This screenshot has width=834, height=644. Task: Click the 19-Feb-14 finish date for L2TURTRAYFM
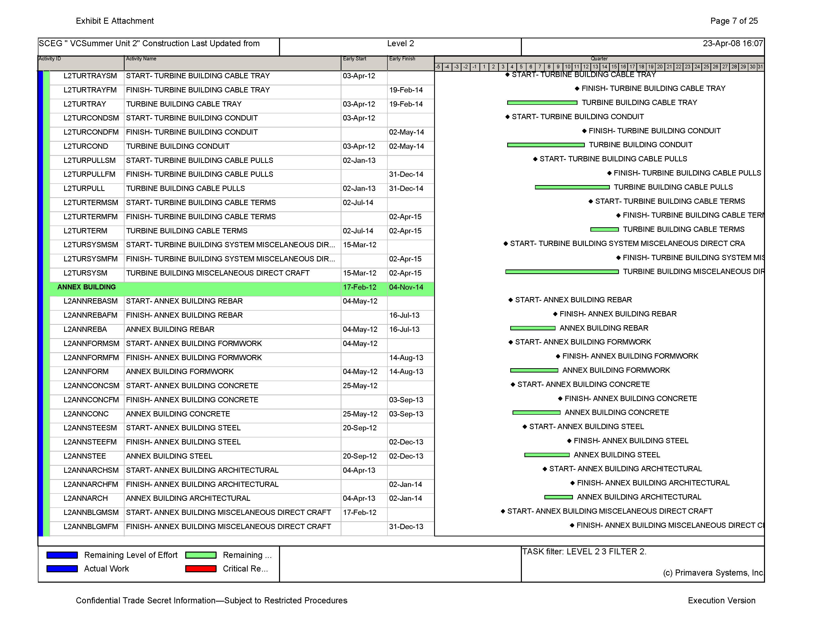[x=406, y=90]
